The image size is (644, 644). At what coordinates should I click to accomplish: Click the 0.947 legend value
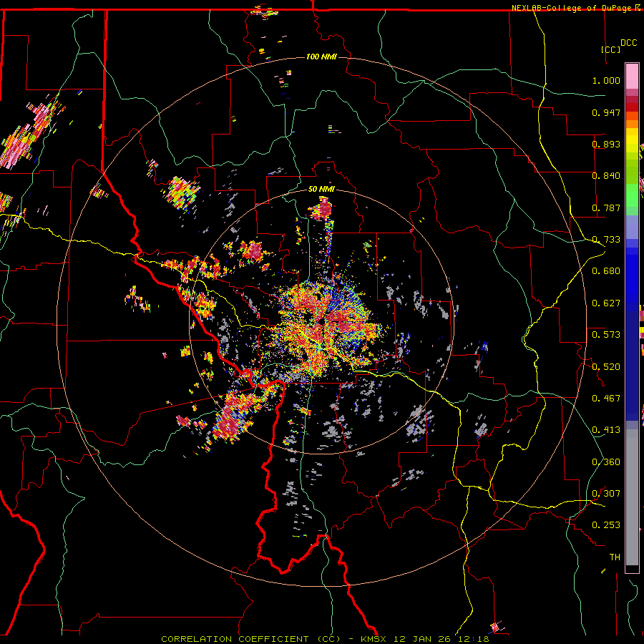[x=606, y=112]
